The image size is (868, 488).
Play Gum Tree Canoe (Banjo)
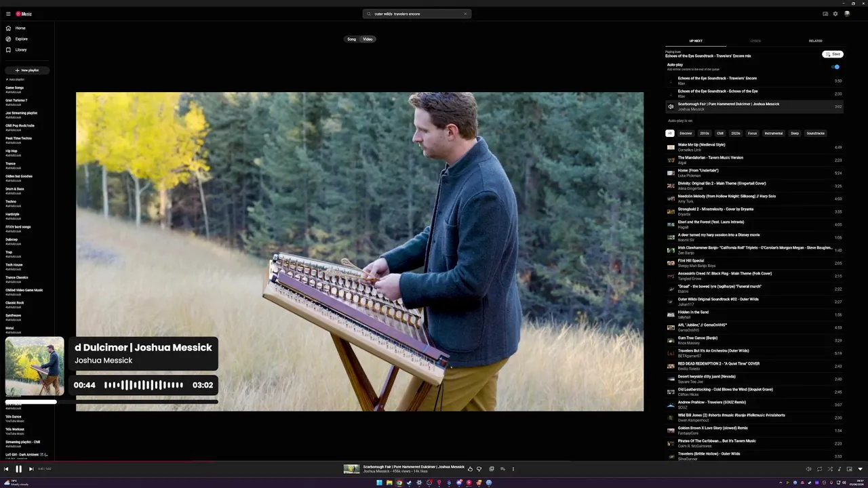click(x=754, y=340)
